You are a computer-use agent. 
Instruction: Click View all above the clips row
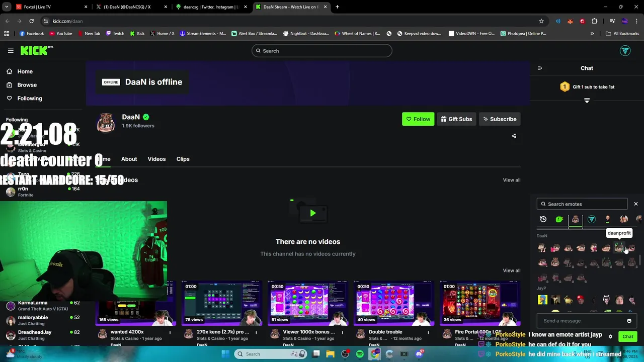pos(512,270)
